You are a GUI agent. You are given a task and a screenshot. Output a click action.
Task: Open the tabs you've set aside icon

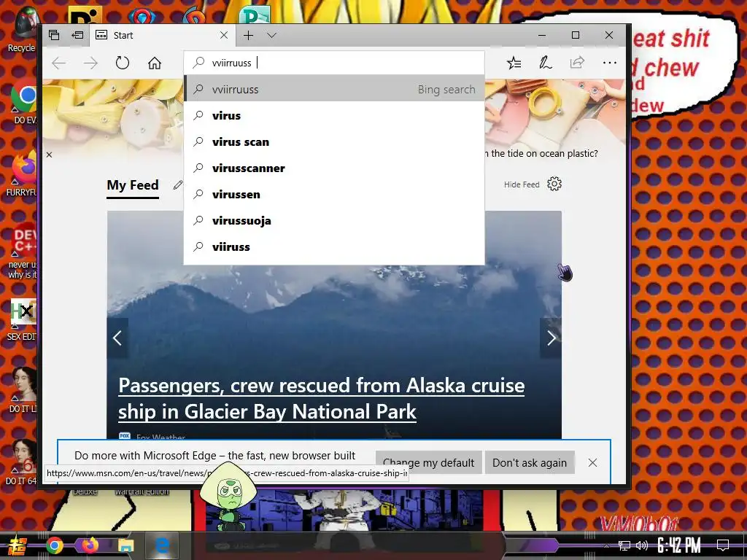54,35
